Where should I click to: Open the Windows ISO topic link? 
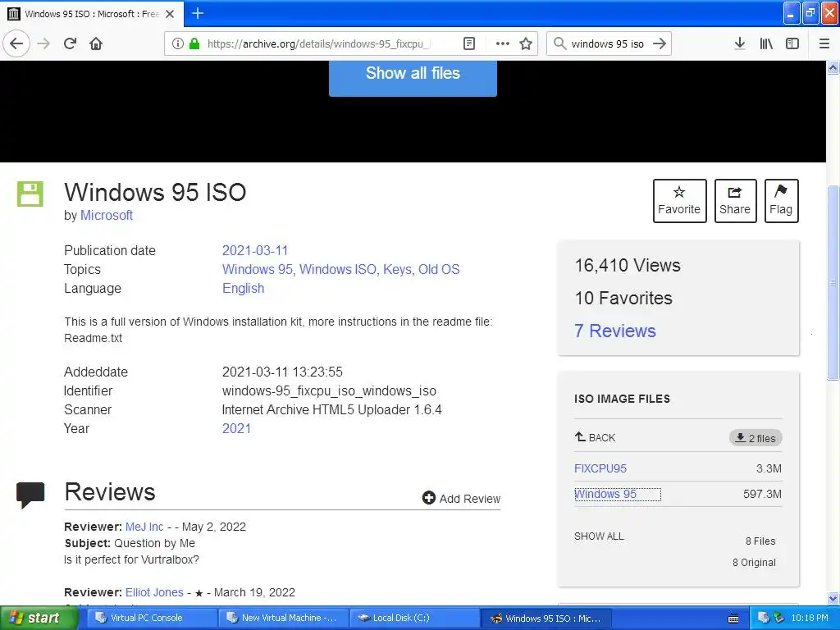point(337,269)
